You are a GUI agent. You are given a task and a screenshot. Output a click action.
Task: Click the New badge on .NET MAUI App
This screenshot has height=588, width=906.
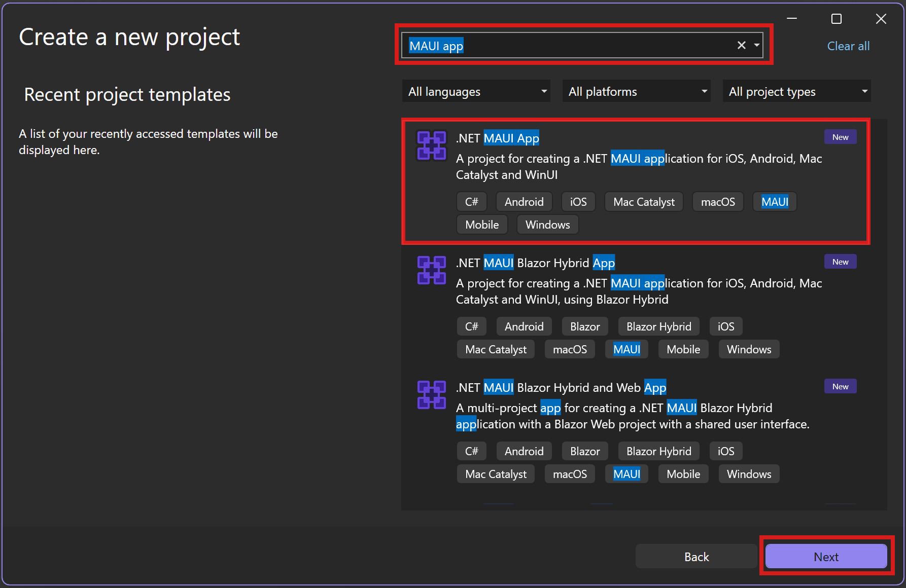(x=840, y=137)
